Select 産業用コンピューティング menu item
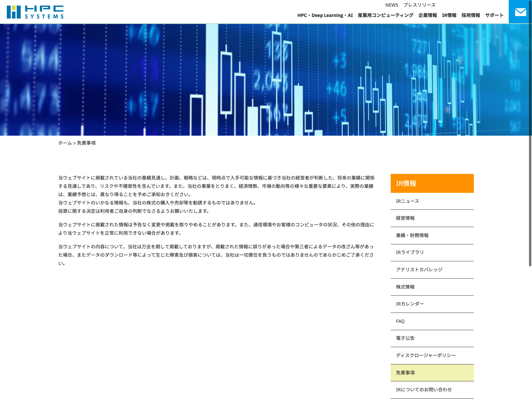532x399 pixels. pos(385,15)
